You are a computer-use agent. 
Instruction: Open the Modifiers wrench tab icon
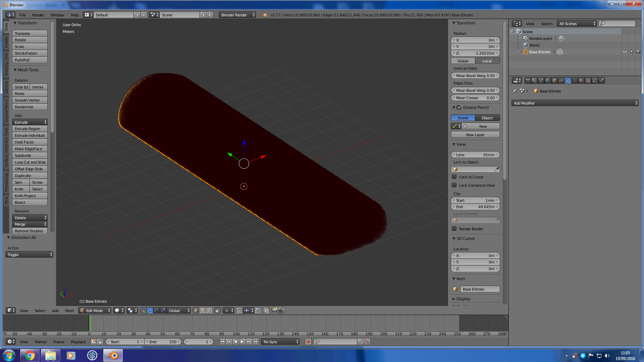pos(568,80)
